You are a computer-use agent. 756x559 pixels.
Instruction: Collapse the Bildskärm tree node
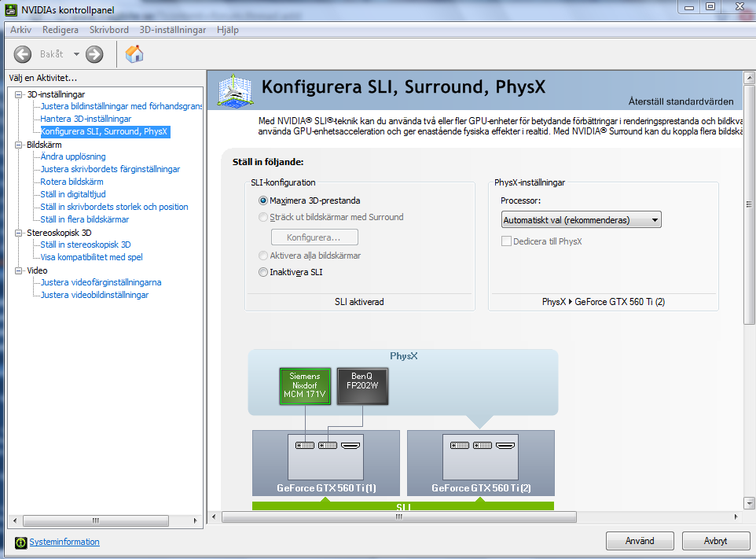click(19, 145)
